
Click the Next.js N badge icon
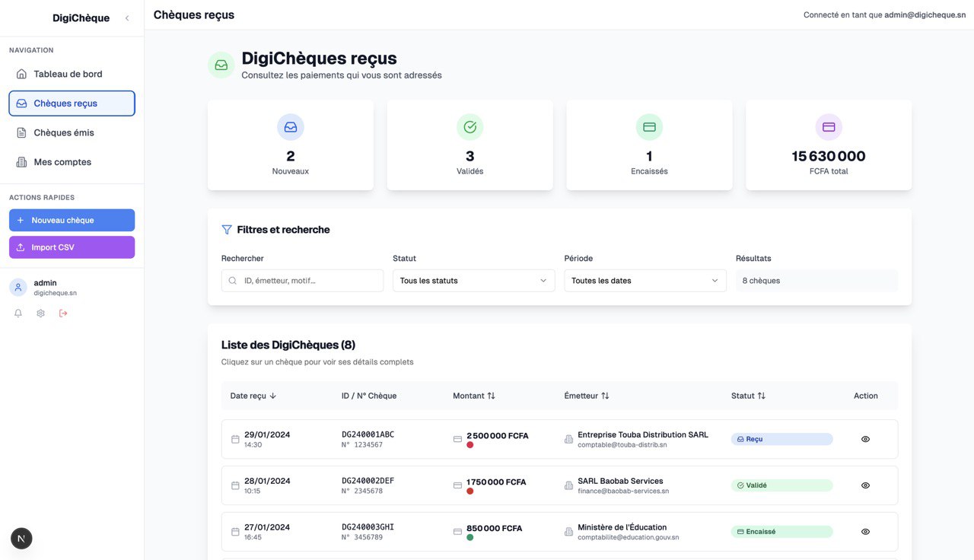[21, 539]
